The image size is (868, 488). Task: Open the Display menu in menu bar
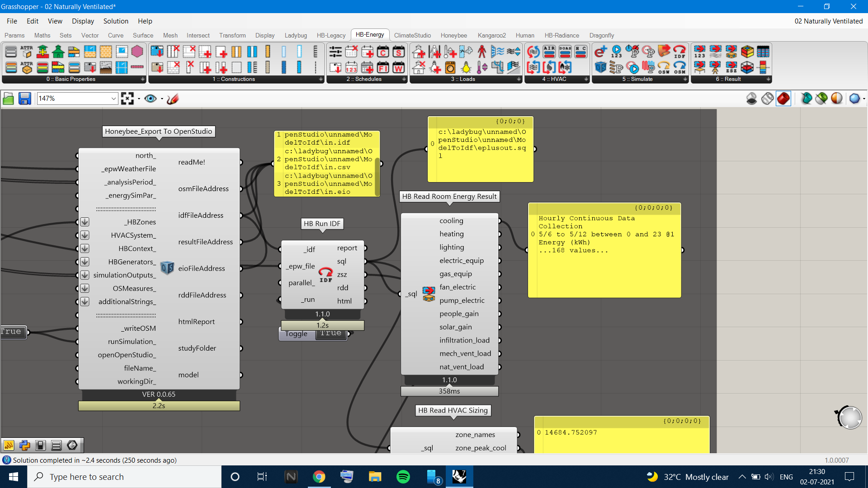click(83, 21)
